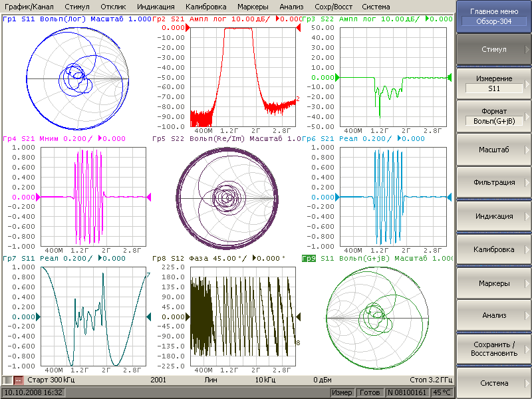Click the Стоп 3.2 ГГц frequency field
The image size is (532, 399).
click(x=430, y=380)
